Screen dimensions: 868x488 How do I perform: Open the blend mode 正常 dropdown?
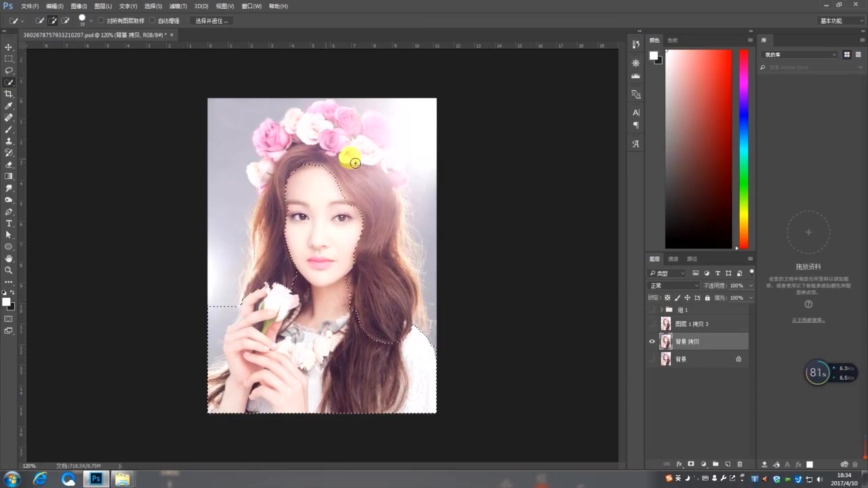(674, 285)
